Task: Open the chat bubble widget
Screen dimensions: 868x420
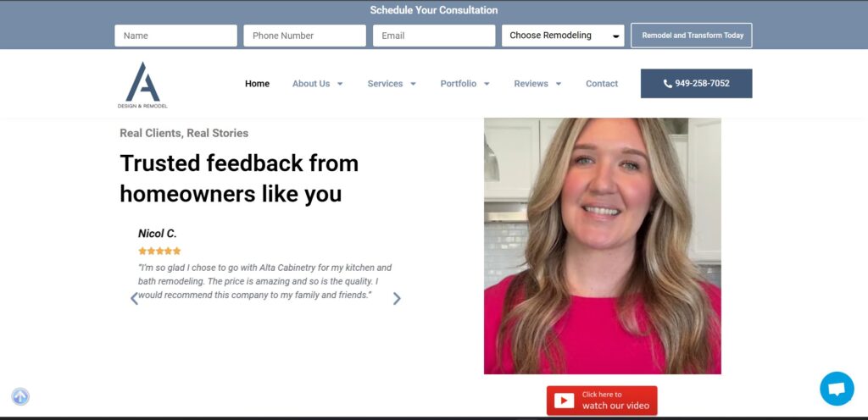Action: coord(836,389)
